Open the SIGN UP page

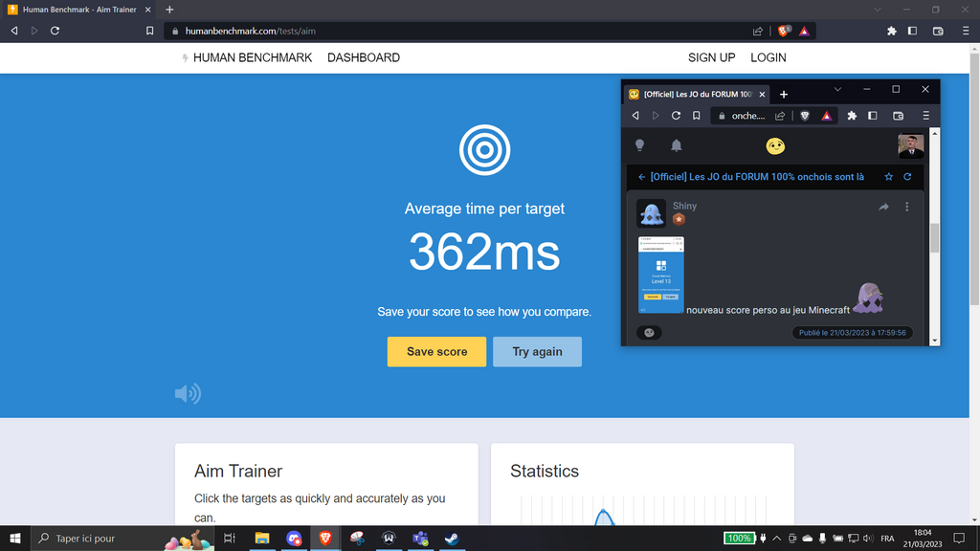click(x=711, y=57)
